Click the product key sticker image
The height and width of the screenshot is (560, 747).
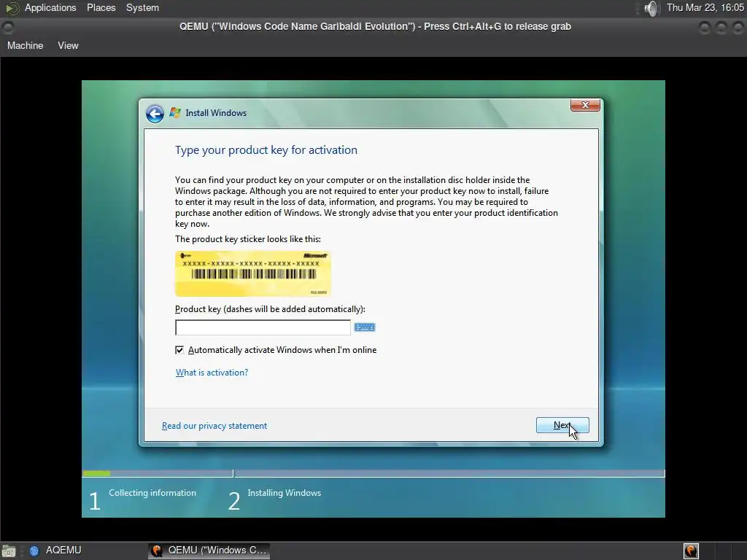pyautogui.click(x=253, y=274)
